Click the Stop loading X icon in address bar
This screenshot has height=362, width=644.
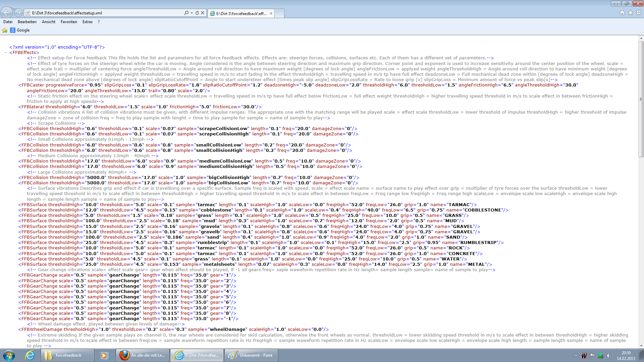(x=203, y=13)
